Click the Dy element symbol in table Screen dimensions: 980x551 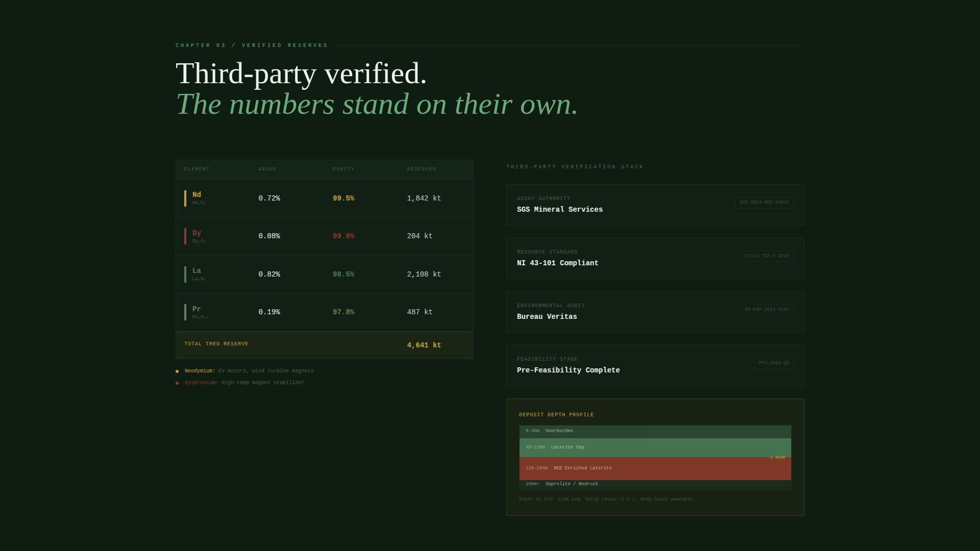197,233
